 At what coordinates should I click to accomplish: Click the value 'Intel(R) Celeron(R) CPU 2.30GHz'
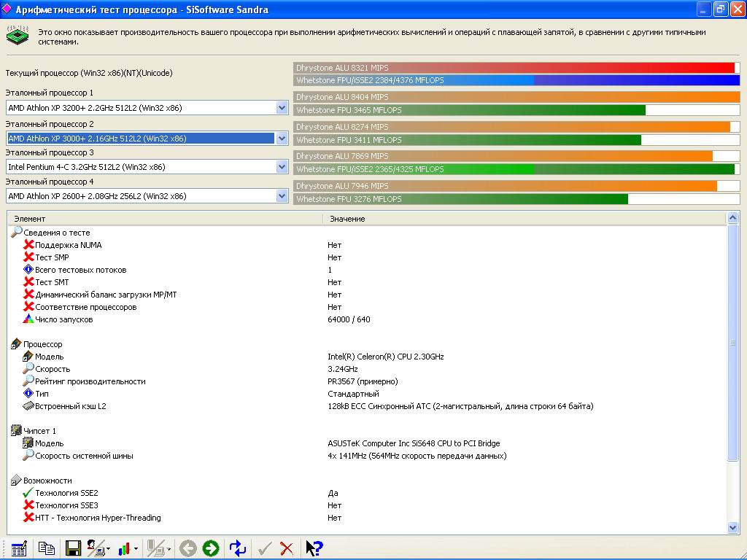(x=386, y=357)
